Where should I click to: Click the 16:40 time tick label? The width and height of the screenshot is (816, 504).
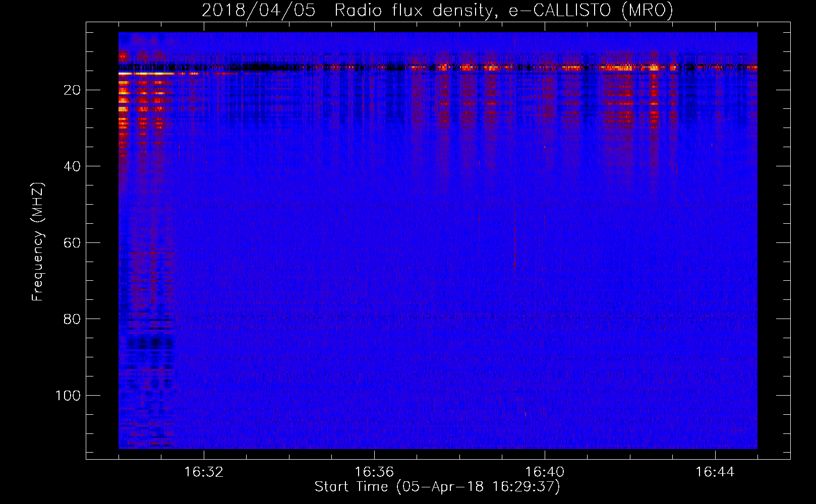tap(545, 472)
